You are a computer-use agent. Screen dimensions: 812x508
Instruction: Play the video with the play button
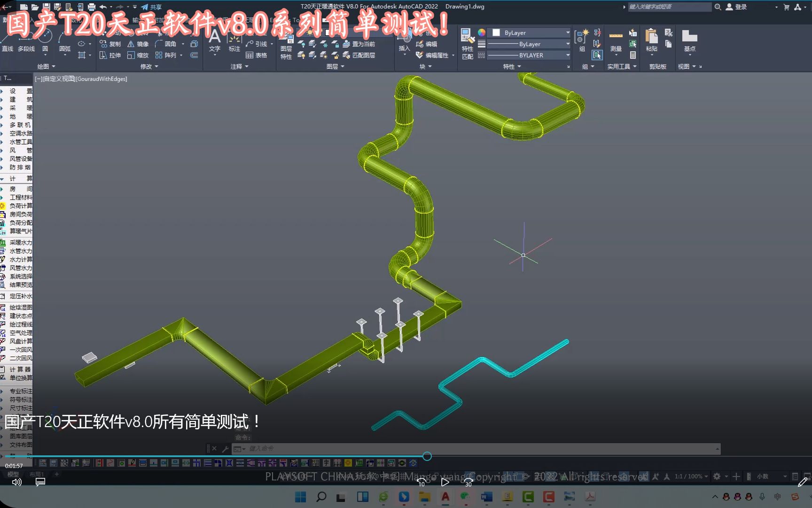click(445, 482)
